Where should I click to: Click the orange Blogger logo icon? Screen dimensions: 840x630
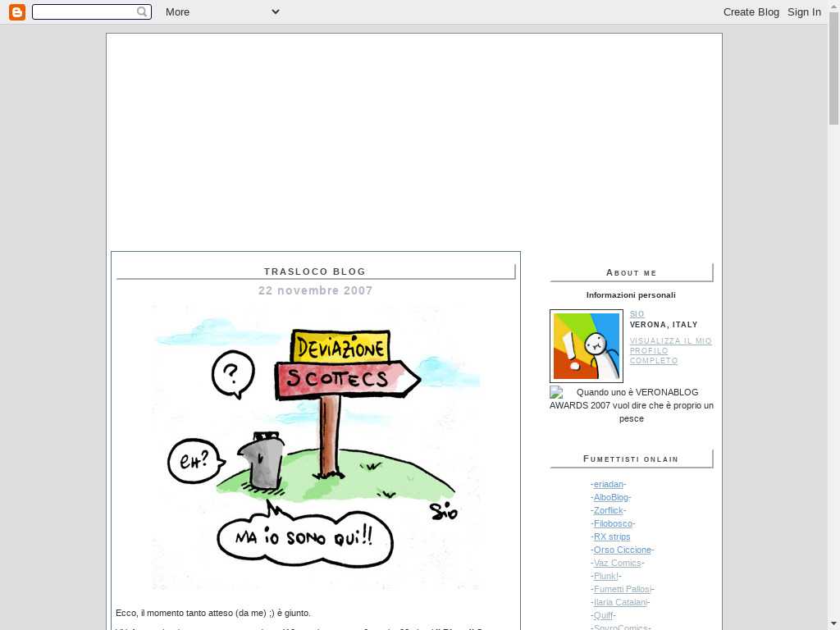click(17, 11)
